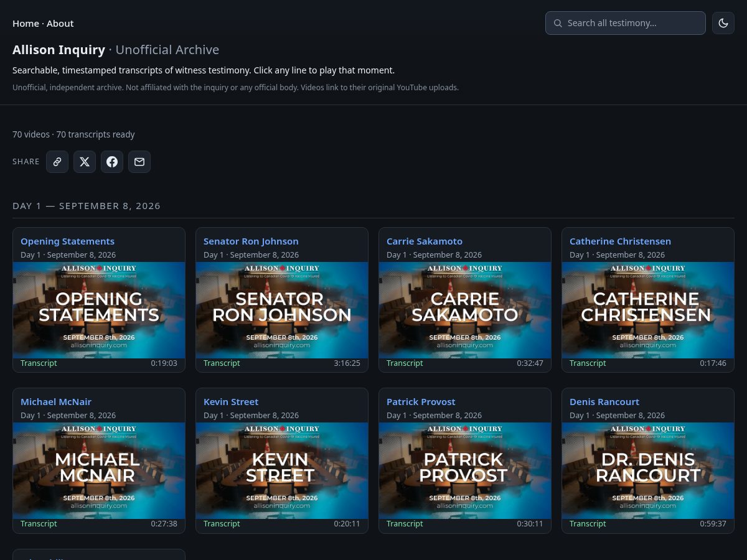747x560 pixels.
Task: Click the 0:20:11 duration on Kevin Street card
Action: pos(347,524)
